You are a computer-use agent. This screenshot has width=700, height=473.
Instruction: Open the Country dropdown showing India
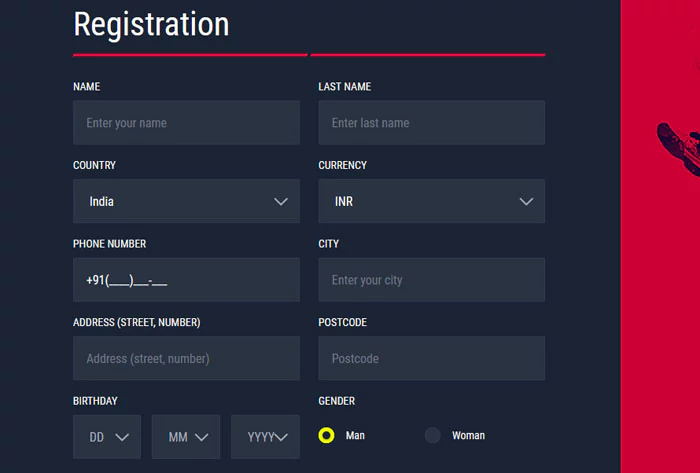[x=186, y=201]
